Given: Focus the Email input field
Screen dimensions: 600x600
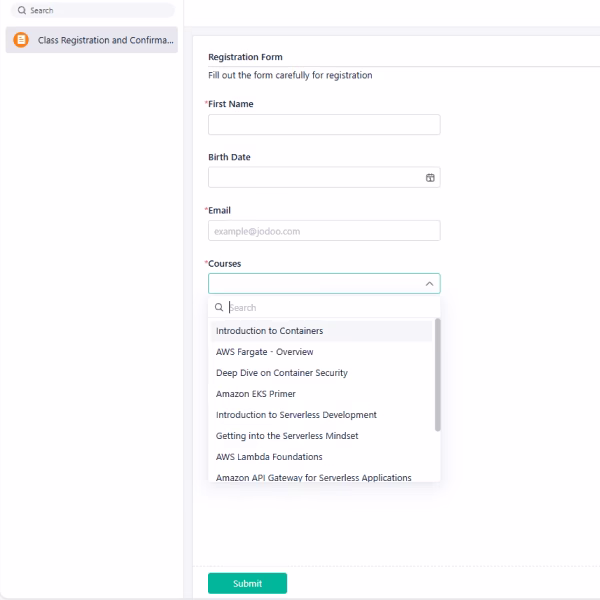Looking at the screenshot, I should coord(324,231).
